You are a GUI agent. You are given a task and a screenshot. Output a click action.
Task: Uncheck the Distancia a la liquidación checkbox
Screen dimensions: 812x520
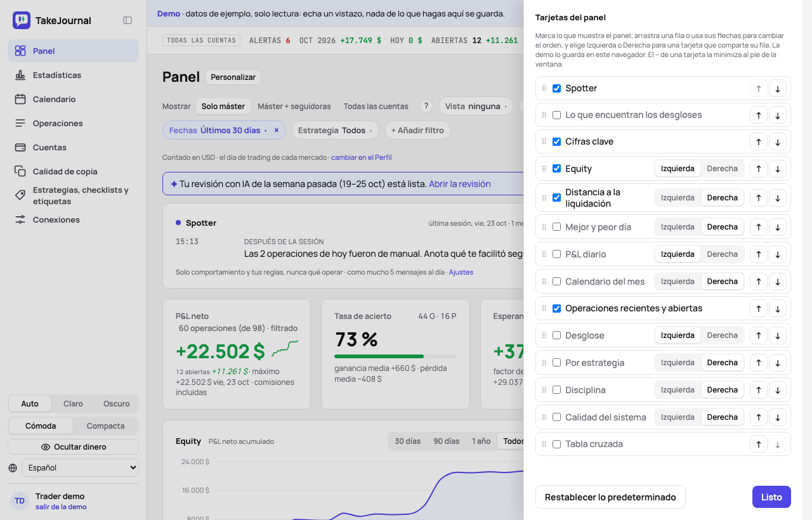(x=556, y=197)
